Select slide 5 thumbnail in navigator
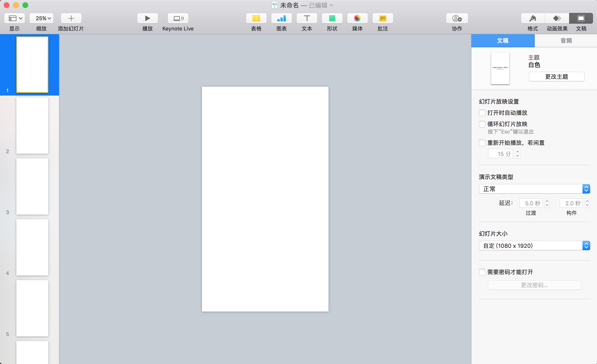Screen dimensions: 597x364 [32, 308]
